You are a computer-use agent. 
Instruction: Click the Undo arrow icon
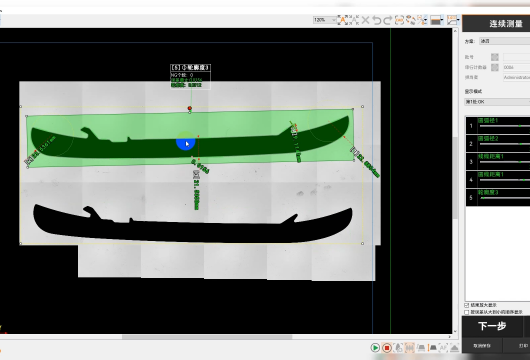[376, 20]
